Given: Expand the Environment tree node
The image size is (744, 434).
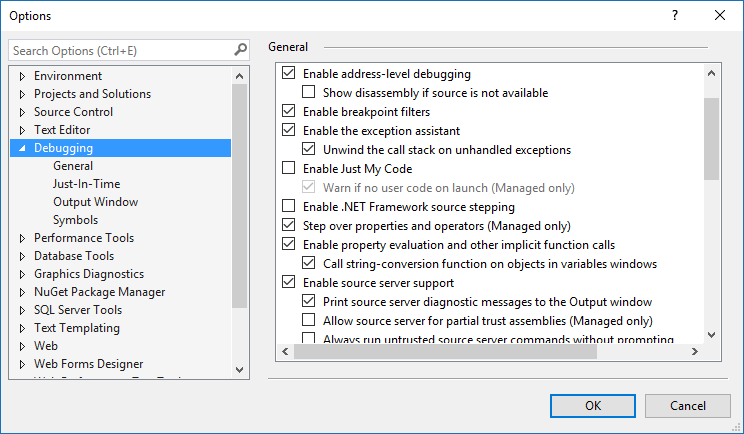Looking at the screenshot, I should (x=22, y=76).
